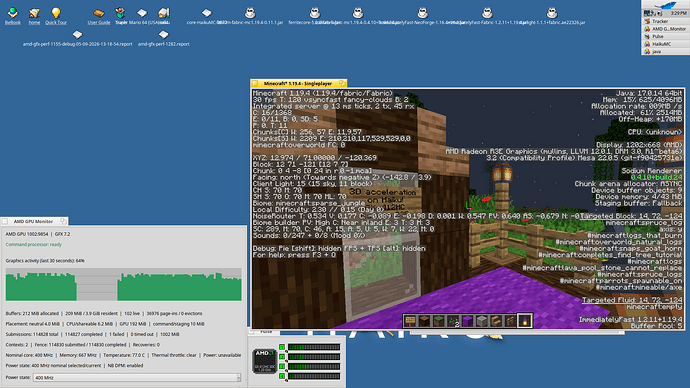Click the AMD CPU chip icon in Pulse
Viewport: 690px width, 388px height.
[x=264, y=361]
